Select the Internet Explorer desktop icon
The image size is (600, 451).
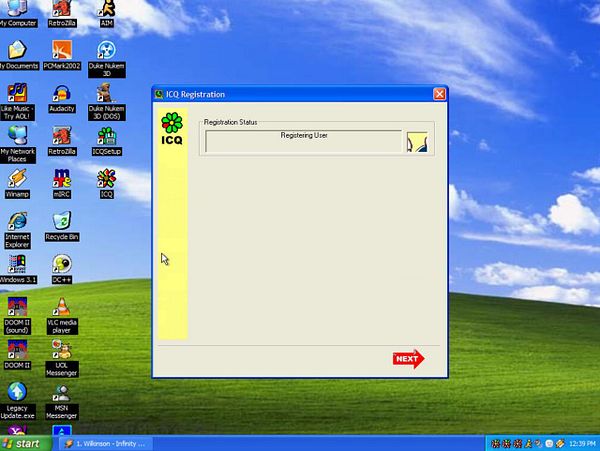[x=17, y=230]
